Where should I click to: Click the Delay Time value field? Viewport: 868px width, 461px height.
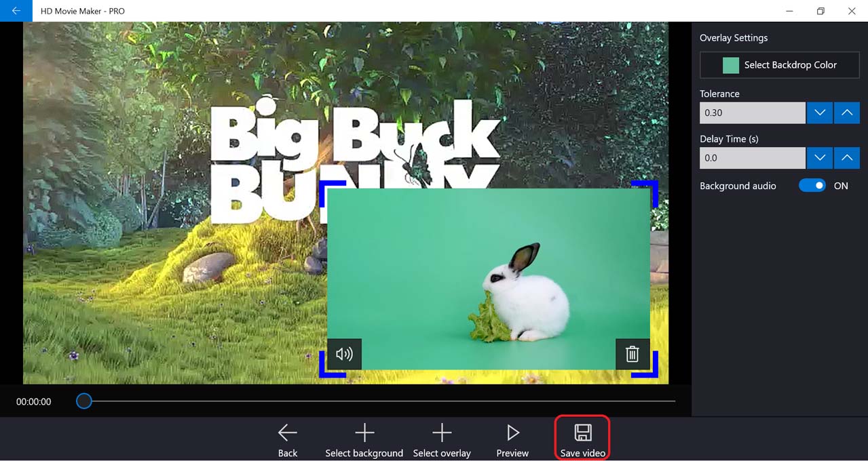pos(752,158)
